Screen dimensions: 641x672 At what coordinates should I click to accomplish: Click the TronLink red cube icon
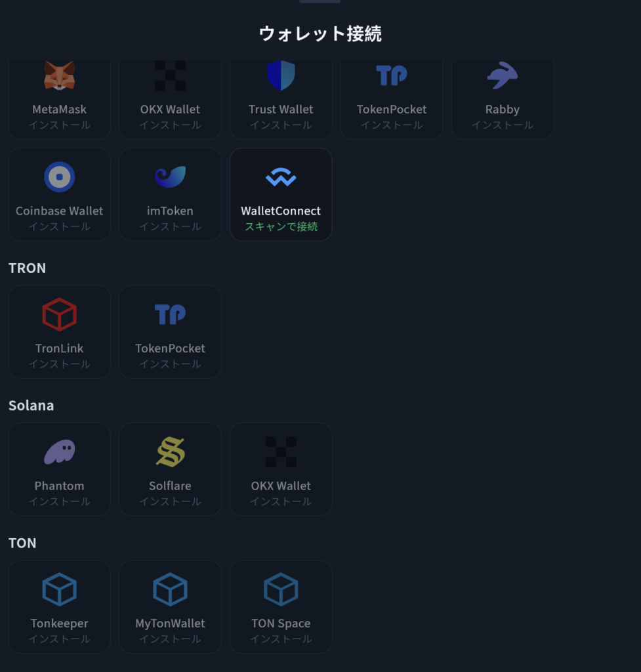(60, 314)
